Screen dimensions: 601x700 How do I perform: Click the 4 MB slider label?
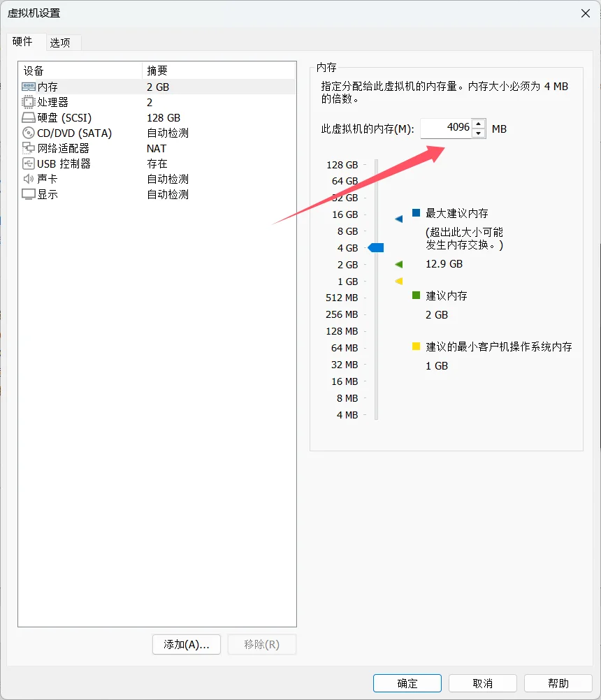347,415
